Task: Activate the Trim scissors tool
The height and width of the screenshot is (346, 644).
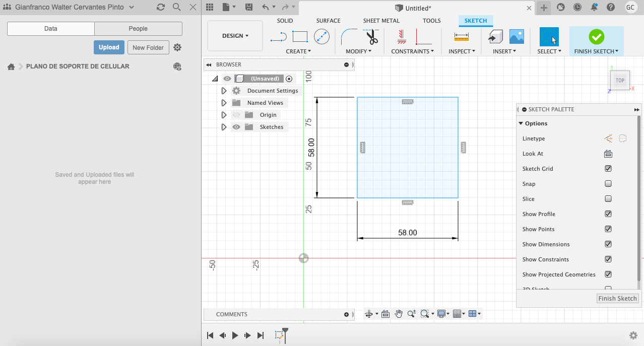Action: (x=372, y=36)
